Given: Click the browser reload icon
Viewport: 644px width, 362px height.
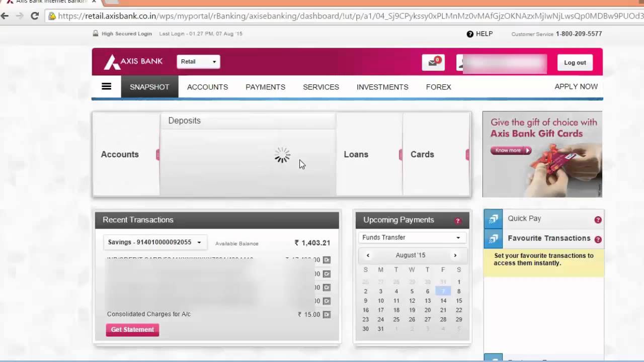Looking at the screenshot, I should 35,16.
